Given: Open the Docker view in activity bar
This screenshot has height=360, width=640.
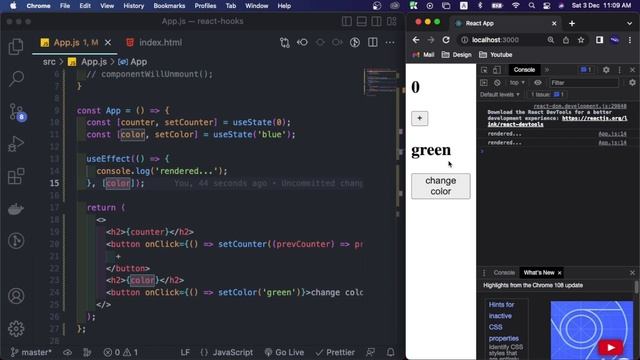Looking at the screenshot, I should point(16,209).
